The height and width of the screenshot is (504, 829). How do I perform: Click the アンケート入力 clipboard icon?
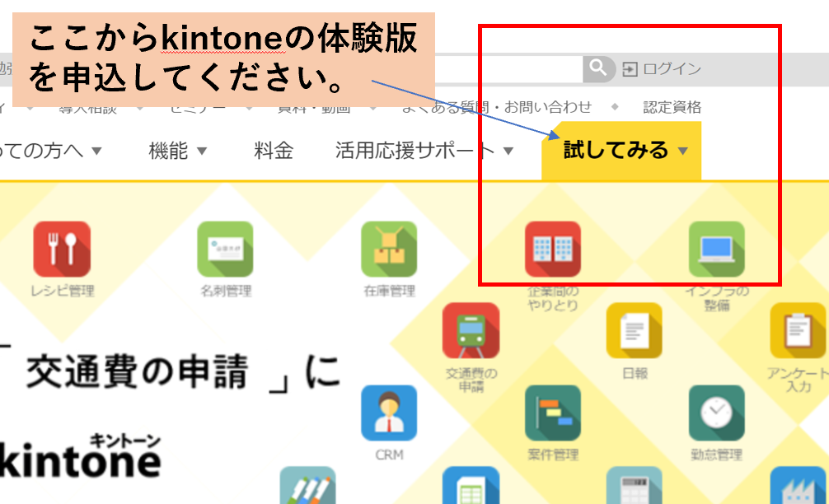[x=798, y=331]
